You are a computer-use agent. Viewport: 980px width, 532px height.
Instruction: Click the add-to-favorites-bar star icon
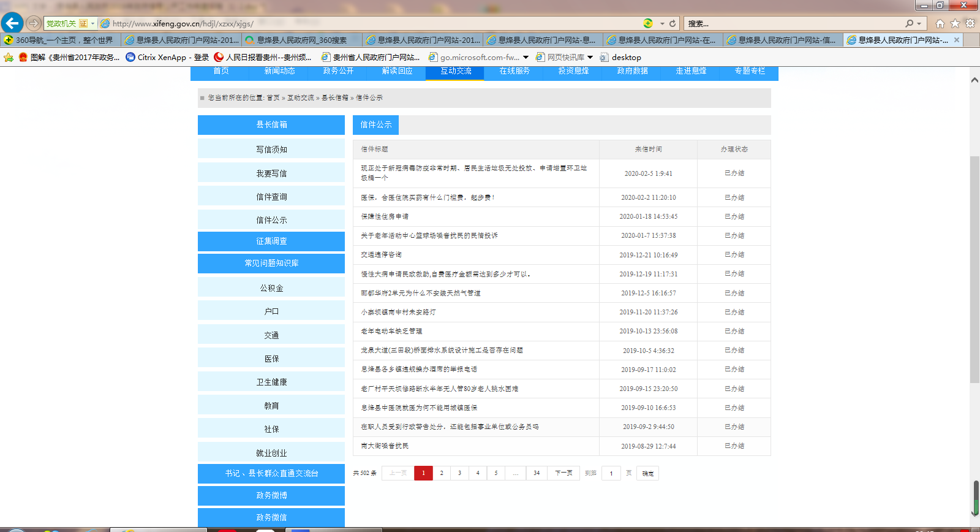[x=9, y=57]
